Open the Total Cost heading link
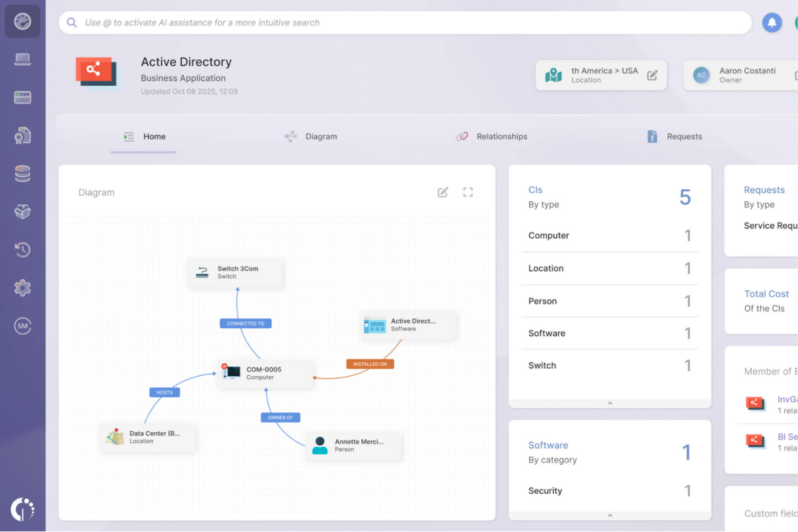 pyautogui.click(x=766, y=294)
